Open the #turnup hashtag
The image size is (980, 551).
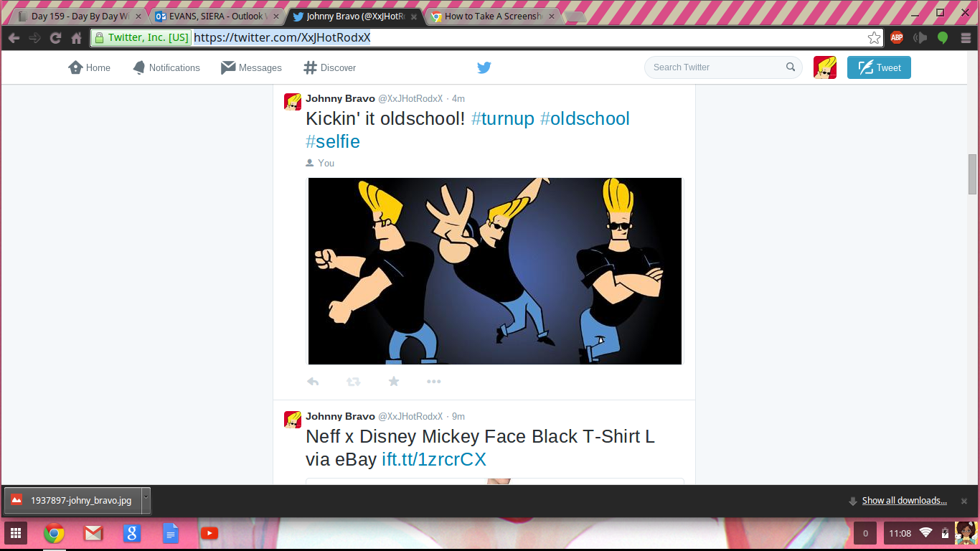pos(503,118)
